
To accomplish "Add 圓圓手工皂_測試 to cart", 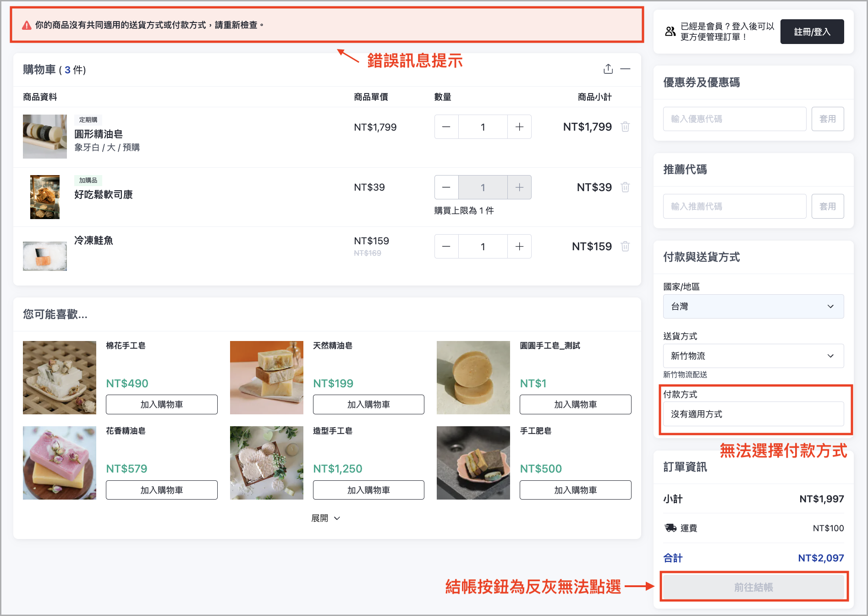I will coord(576,404).
